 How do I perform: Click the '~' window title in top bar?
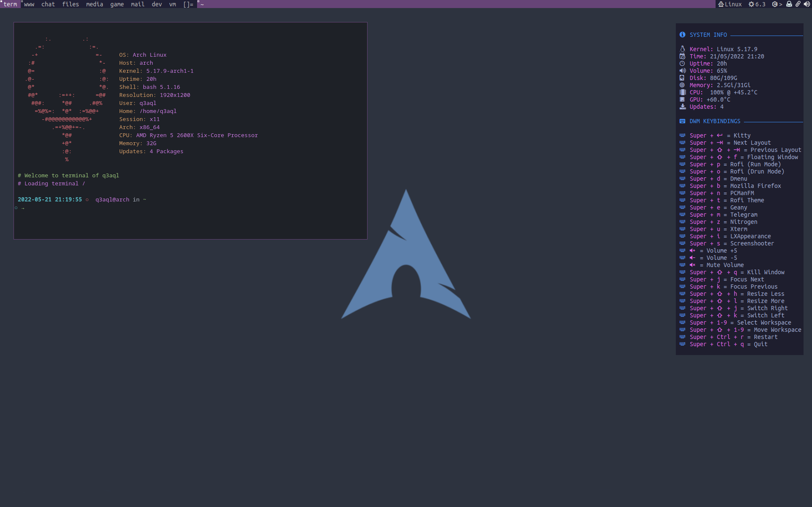(202, 5)
